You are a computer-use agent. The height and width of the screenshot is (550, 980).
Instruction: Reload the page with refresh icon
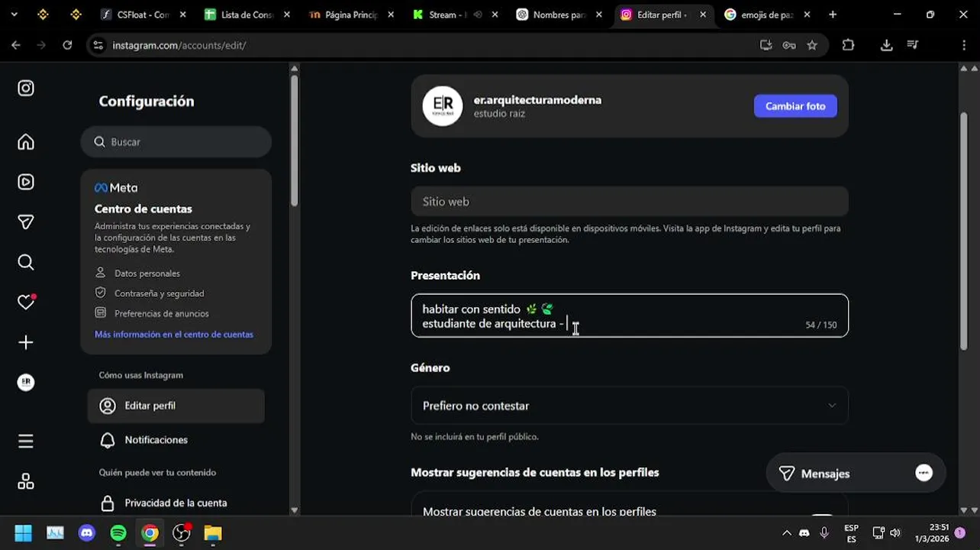click(67, 45)
